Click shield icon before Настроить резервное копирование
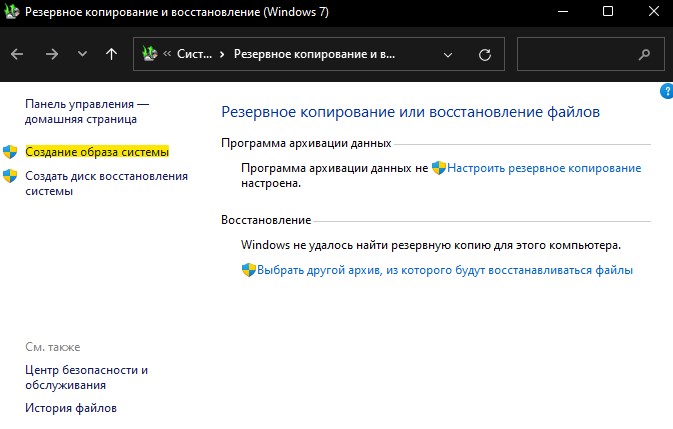Image resolution: width=673 pixels, height=429 pixels. coord(439,168)
